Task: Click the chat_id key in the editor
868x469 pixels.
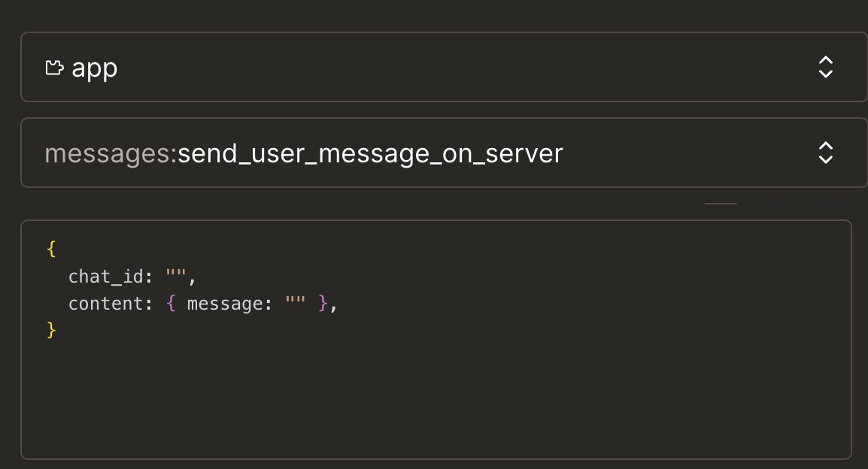Action: [x=105, y=277]
